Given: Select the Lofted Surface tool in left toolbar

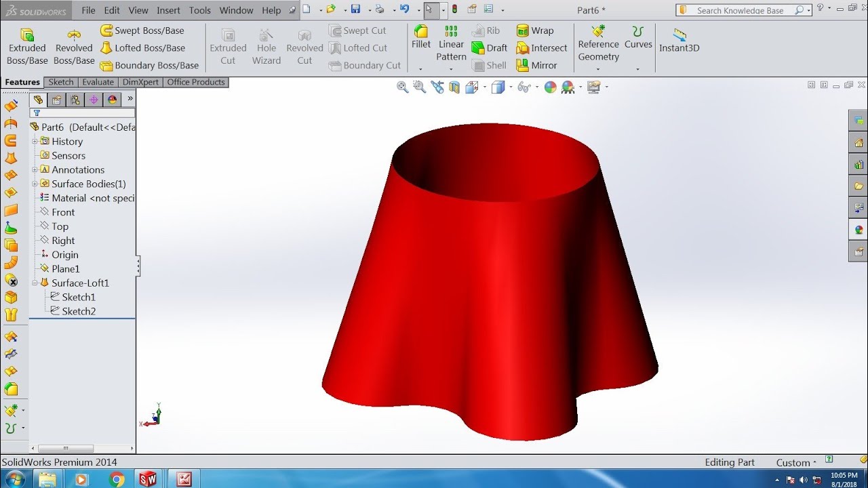Looking at the screenshot, I should 11,158.
